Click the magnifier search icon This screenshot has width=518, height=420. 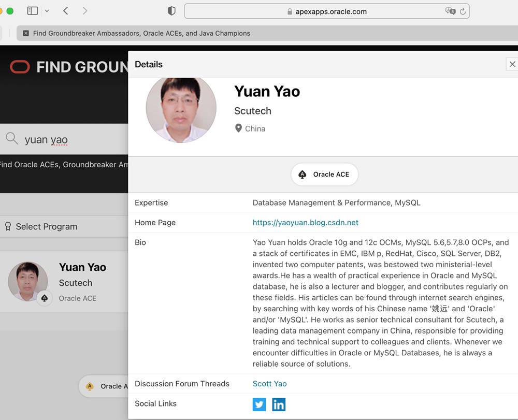pos(11,138)
